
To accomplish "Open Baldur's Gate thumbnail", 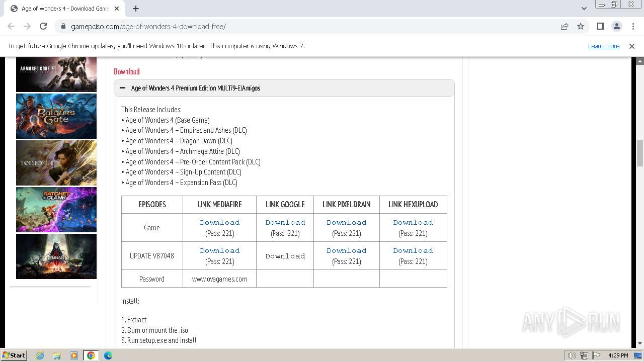I will click(x=56, y=116).
